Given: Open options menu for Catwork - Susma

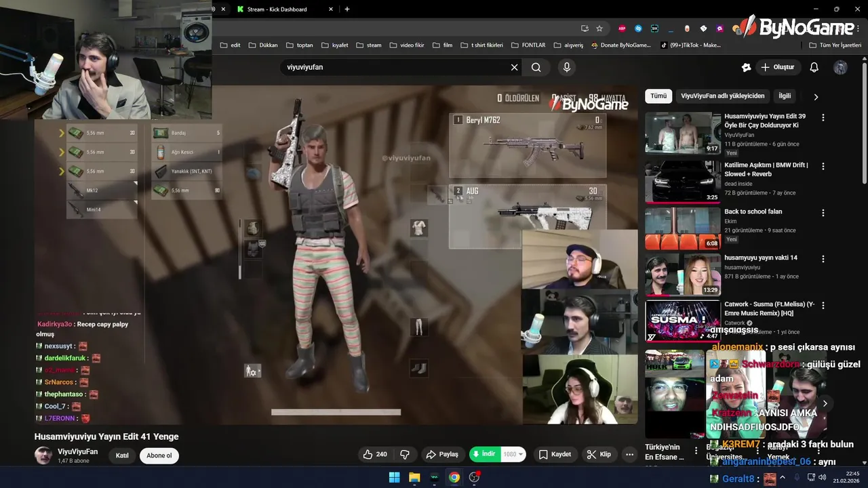Looking at the screenshot, I should pos(823,306).
